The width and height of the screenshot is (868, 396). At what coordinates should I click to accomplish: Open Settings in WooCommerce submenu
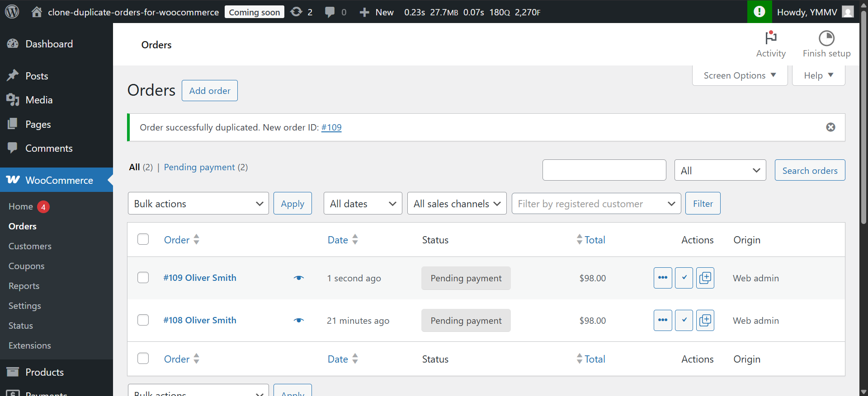tap(25, 306)
